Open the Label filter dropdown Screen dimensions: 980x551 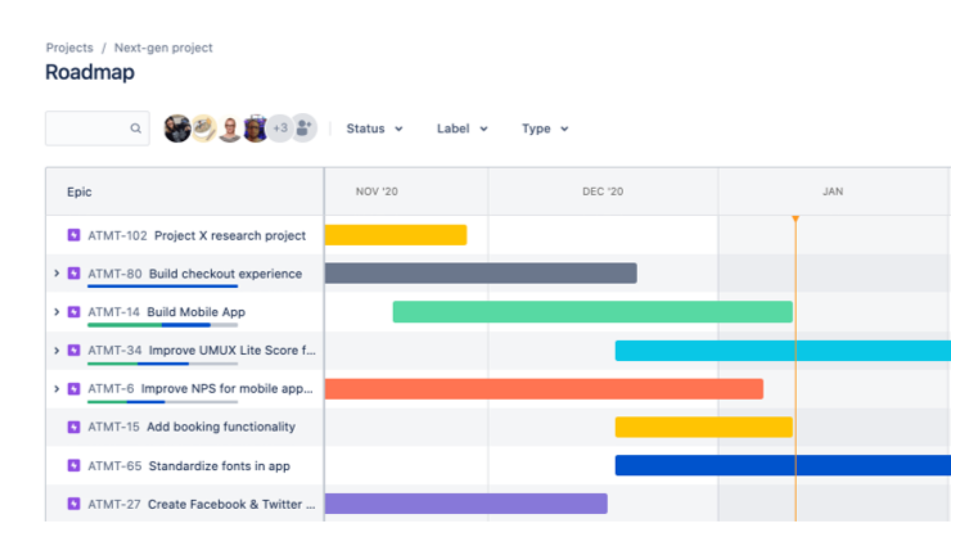click(462, 129)
